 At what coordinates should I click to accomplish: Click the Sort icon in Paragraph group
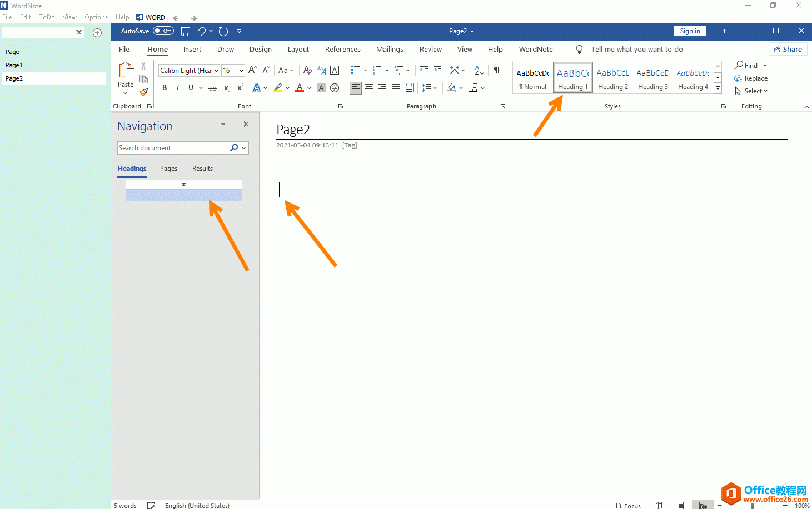point(479,71)
